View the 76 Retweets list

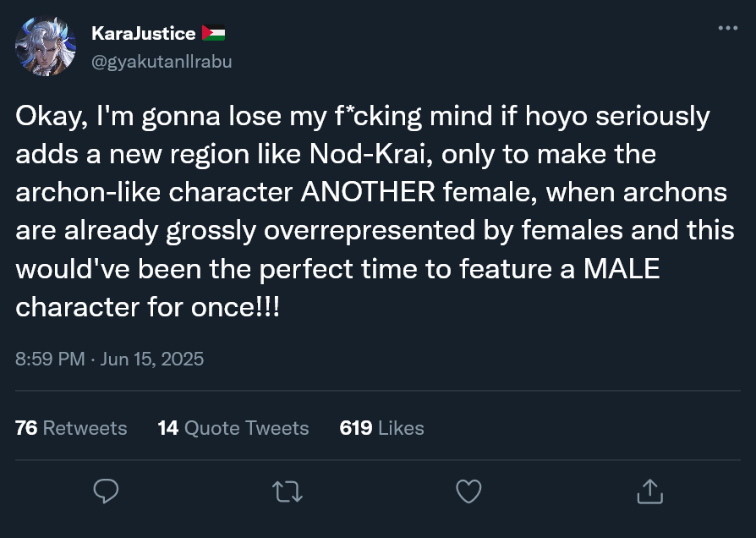click(x=71, y=428)
